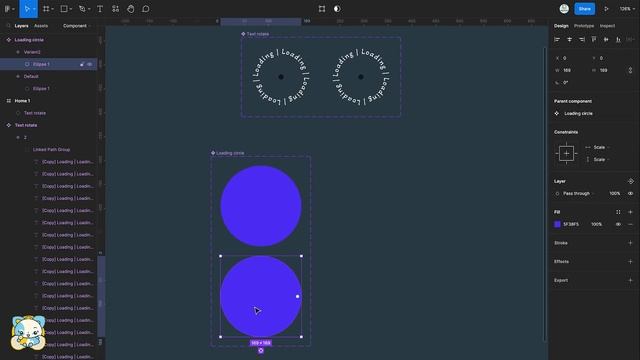Add an effect
This screenshot has height=360, width=640.
click(x=630, y=262)
